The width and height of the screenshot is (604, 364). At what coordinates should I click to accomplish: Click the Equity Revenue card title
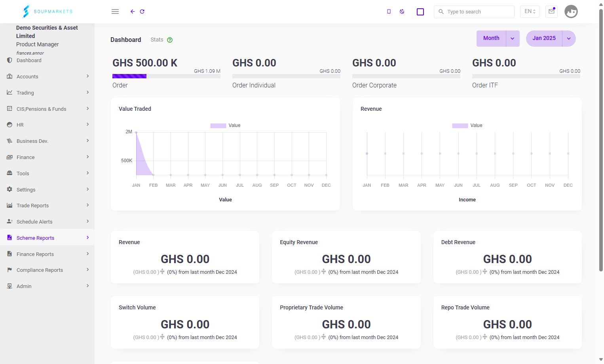(299, 242)
